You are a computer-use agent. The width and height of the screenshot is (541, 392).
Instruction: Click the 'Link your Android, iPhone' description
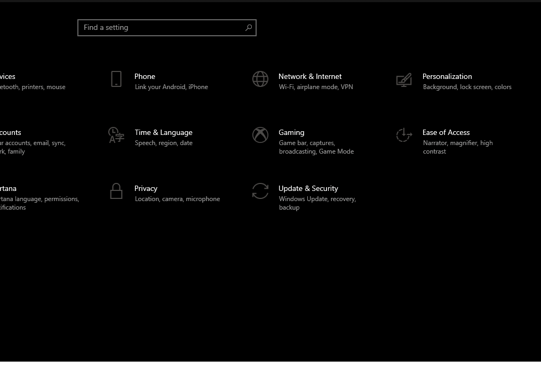[171, 87]
